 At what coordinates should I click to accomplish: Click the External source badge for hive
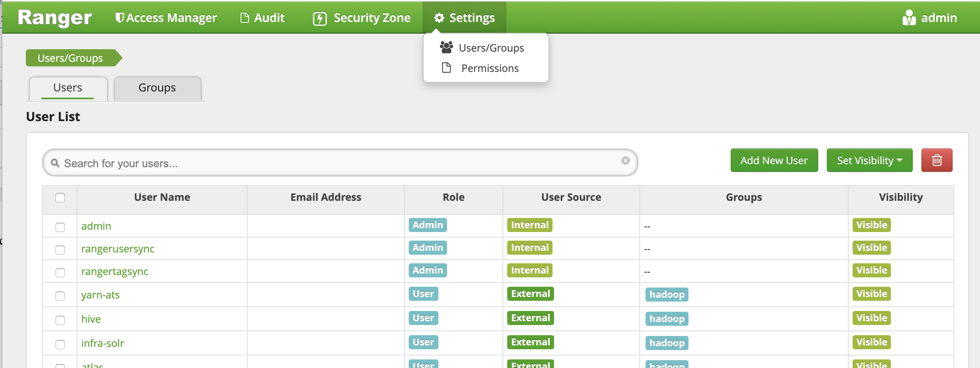531,318
